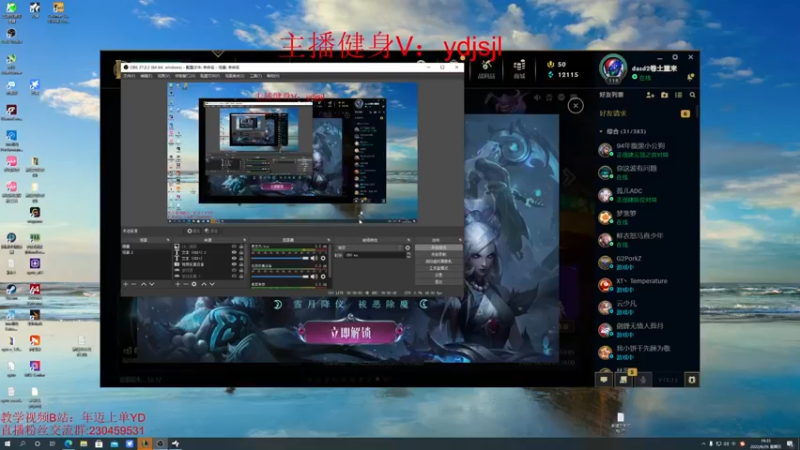The width and height of the screenshot is (800, 450).
Task: Close the skin promotion overlay with round X
Action: 576,106
